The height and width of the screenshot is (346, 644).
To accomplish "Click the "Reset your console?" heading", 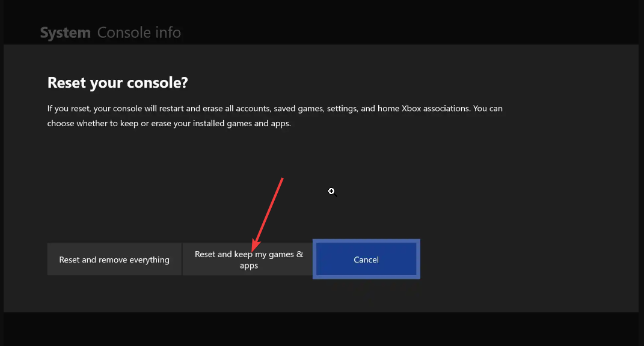I will tap(117, 83).
